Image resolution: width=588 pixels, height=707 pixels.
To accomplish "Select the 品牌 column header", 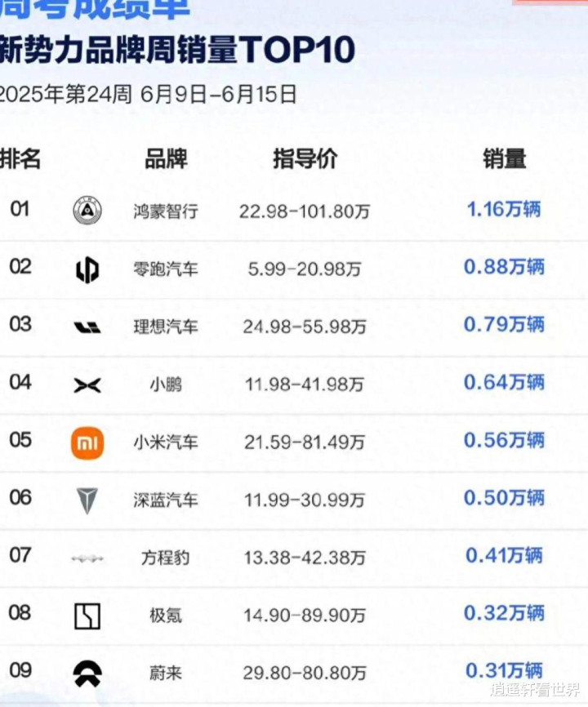I will (x=166, y=158).
